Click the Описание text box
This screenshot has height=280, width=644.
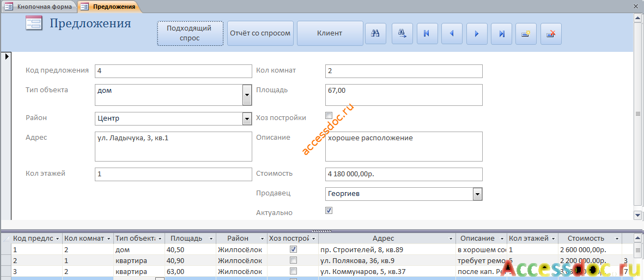pos(404,146)
